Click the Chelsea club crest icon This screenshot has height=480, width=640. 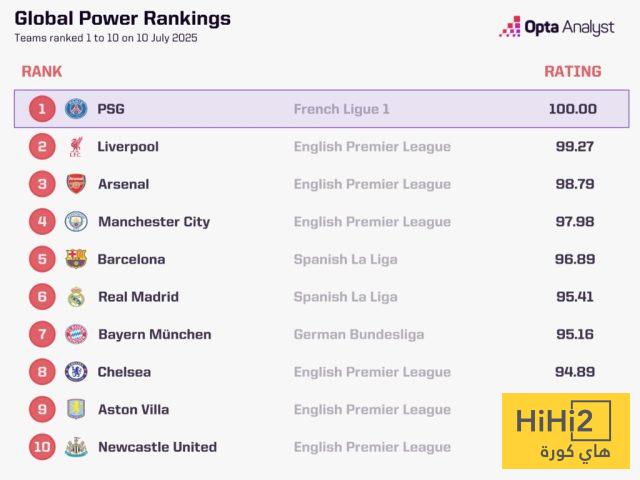click(x=76, y=372)
